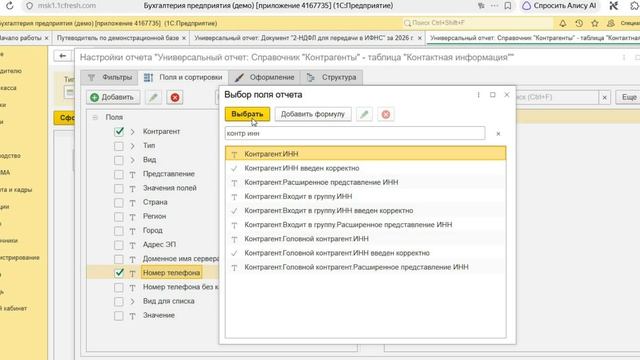The height and width of the screenshot is (360, 640).
Task: Click pencil edit icon beside Добавить
Action: tap(153, 97)
